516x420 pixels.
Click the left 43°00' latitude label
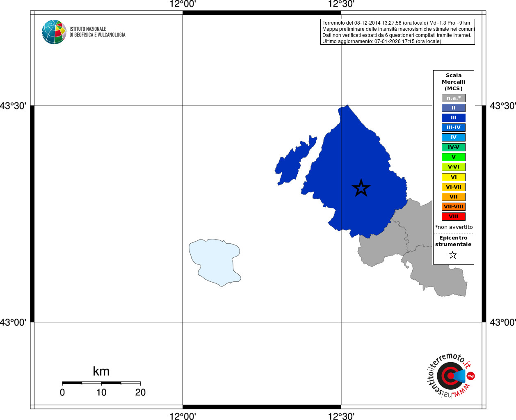13,322
